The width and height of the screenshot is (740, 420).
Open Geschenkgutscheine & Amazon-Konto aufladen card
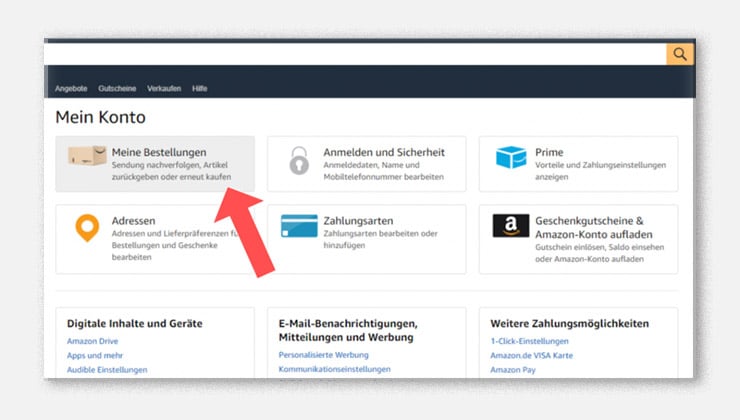[578, 239]
